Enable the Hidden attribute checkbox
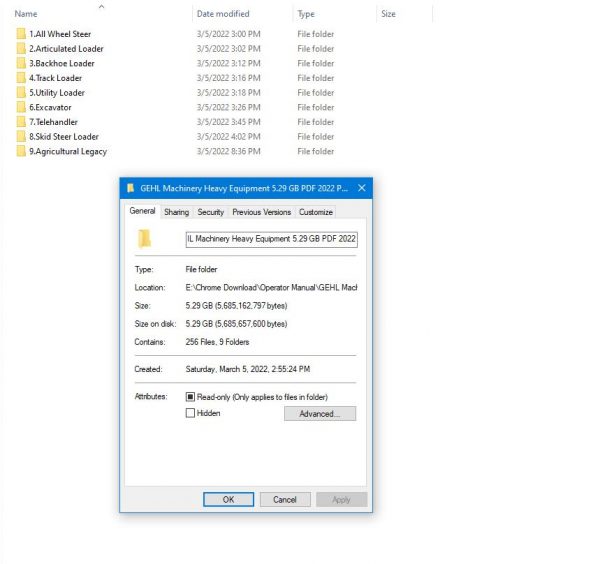 (x=190, y=413)
